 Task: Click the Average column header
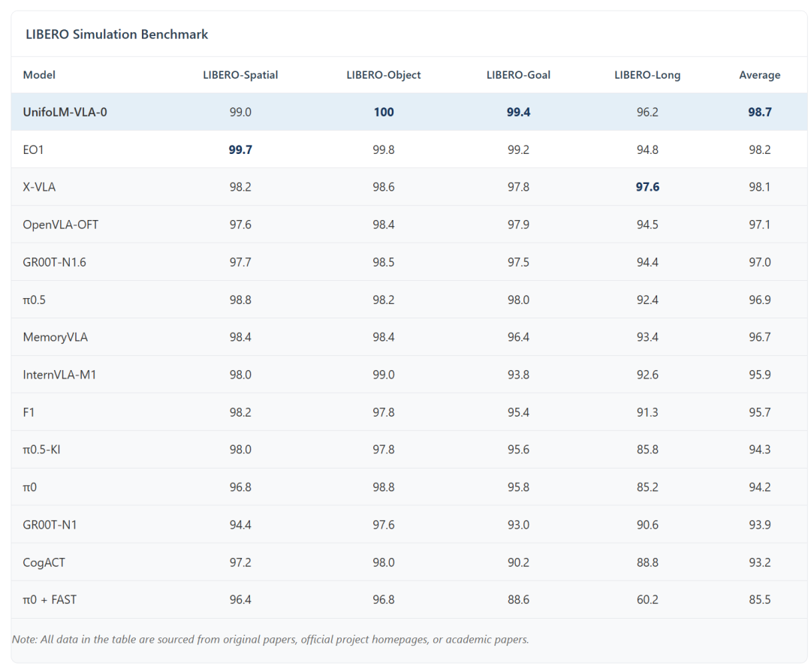pos(760,75)
